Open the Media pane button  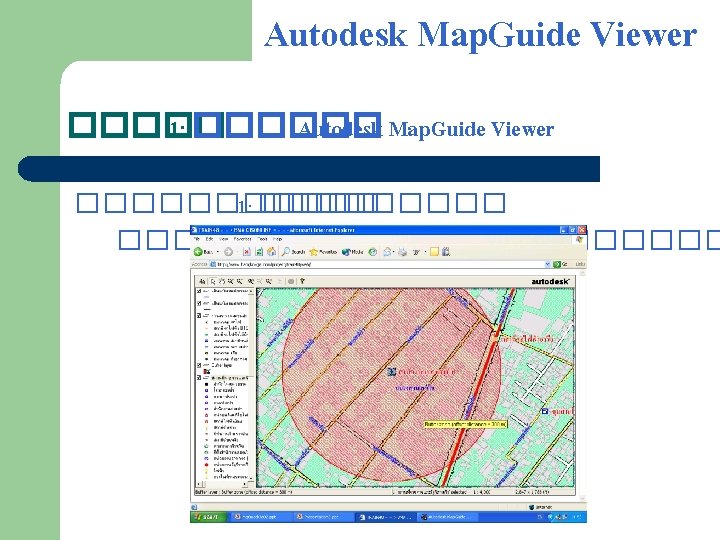click(352, 252)
